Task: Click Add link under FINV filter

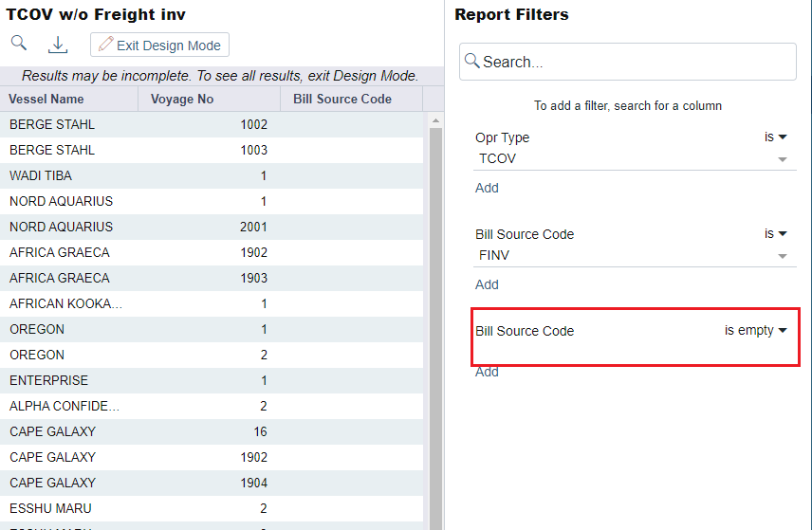Action: click(487, 284)
